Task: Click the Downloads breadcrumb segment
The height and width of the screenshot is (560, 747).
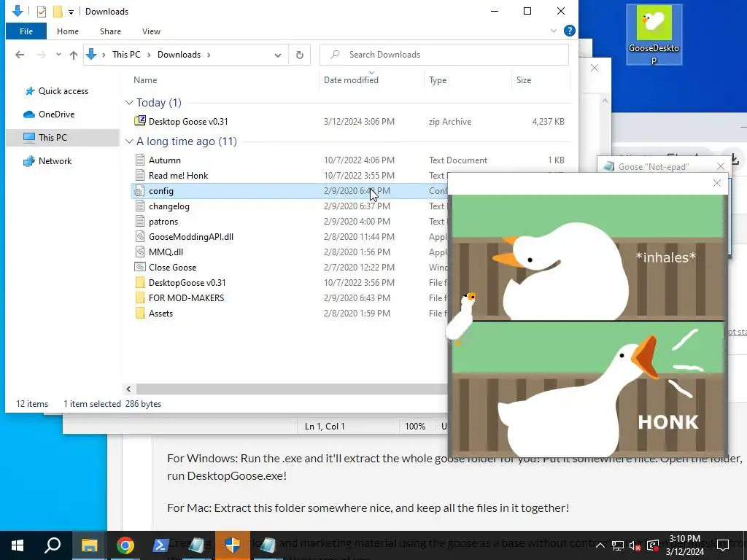Action: coord(179,55)
